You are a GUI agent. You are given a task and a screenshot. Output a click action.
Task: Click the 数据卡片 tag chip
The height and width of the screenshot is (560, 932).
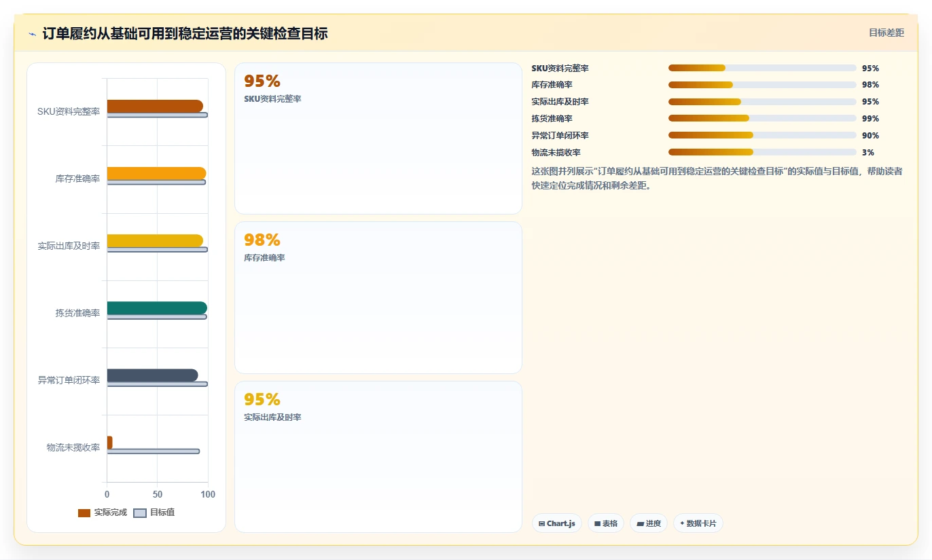point(698,523)
